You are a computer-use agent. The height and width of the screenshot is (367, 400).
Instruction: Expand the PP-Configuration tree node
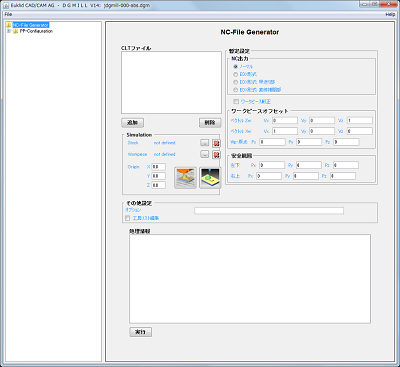[x=9, y=31]
